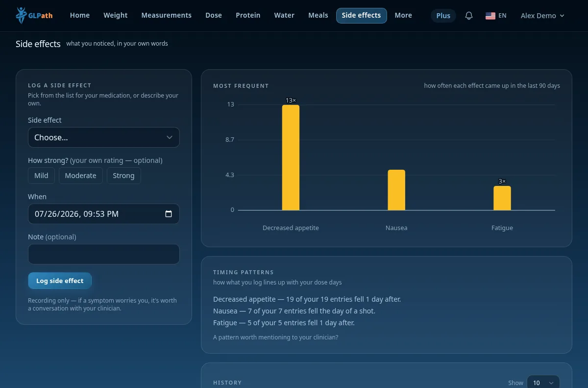Open the notifications bell
The image size is (588, 388).
(x=469, y=16)
